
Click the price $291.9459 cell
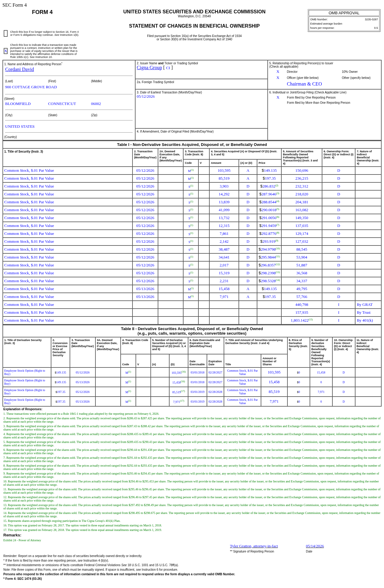[x=269, y=226]
